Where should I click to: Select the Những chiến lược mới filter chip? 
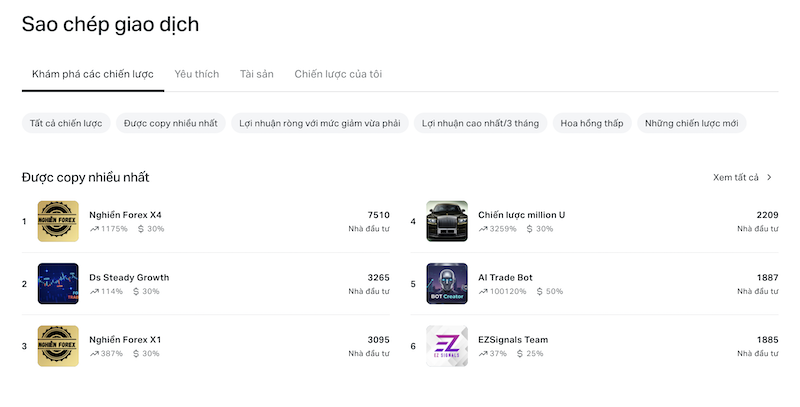point(692,123)
